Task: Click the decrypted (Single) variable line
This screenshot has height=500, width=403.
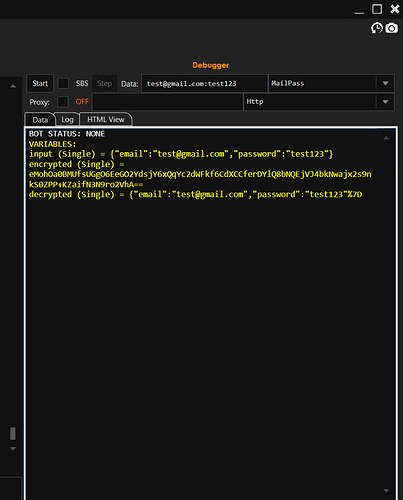Action: (195, 194)
